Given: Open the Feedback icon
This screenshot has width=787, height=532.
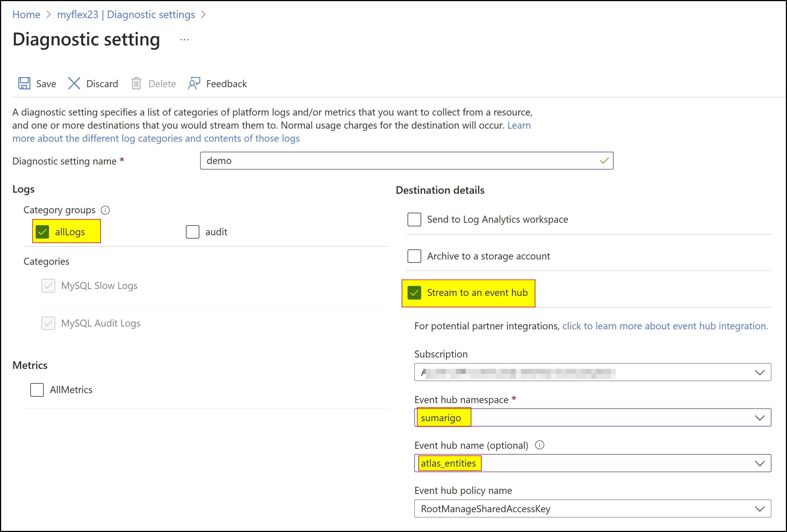Looking at the screenshot, I should point(194,83).
